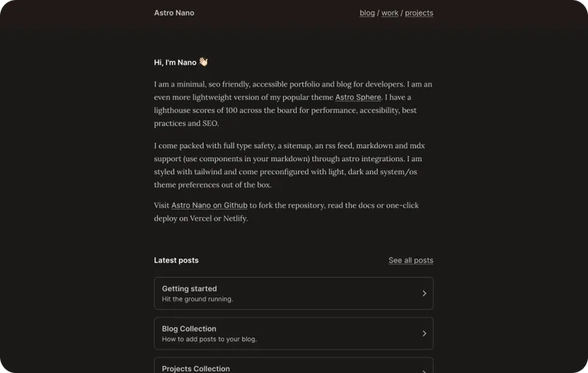The height and width of the screenshot is (373, 588).
Task: Click the Latest posts section heading
Action: click(176, 260)
